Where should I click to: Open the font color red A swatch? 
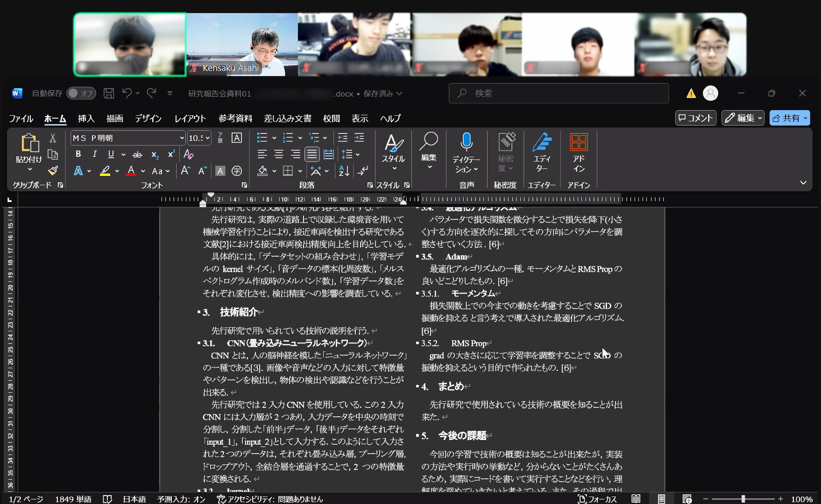point(131,171)
